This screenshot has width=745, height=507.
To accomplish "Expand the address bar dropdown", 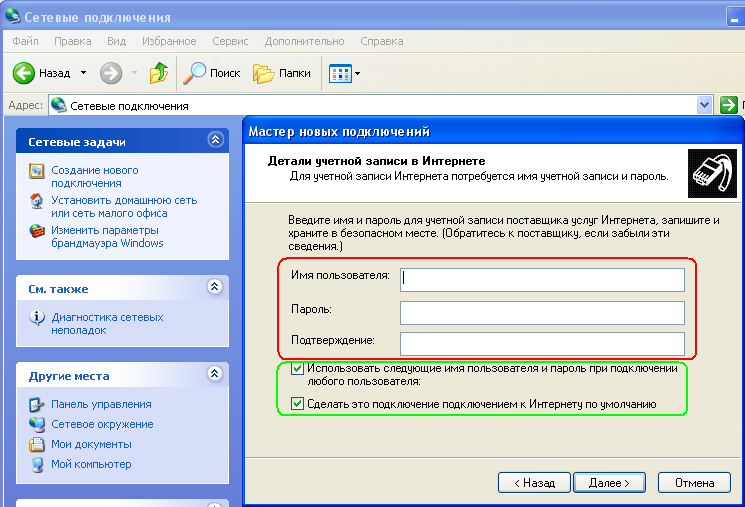I will pyautogui.click(x=704, y=105).
